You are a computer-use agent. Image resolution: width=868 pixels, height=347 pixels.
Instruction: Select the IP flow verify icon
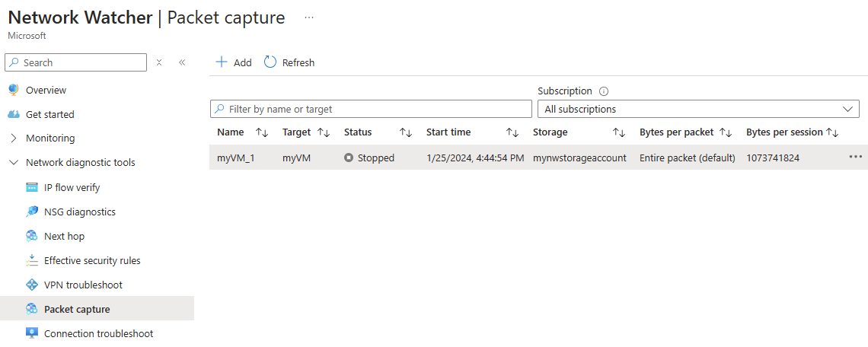[32, 188]
